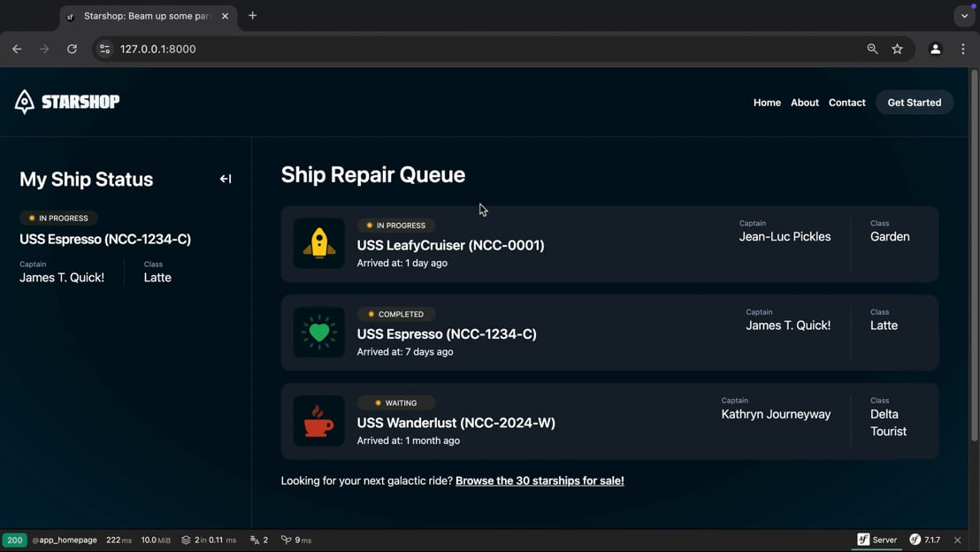Close the Symfony debug toolbar

click(958, 540)
